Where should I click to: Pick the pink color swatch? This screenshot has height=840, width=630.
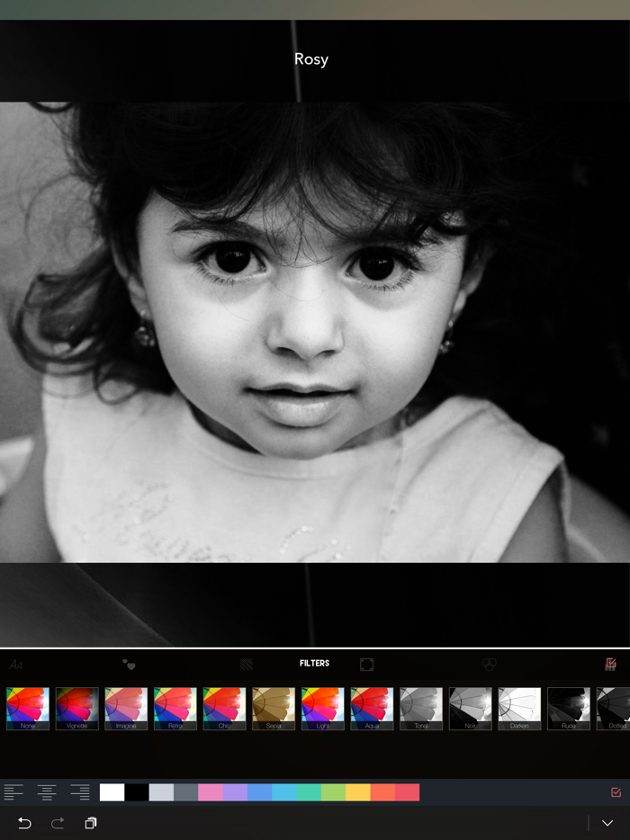211,792
